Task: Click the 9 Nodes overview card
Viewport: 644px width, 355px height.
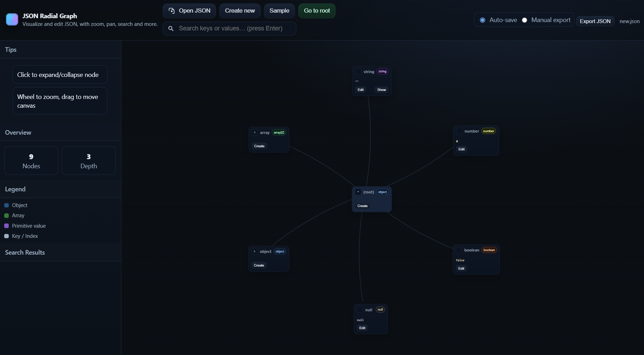Action: click(31, 161)
